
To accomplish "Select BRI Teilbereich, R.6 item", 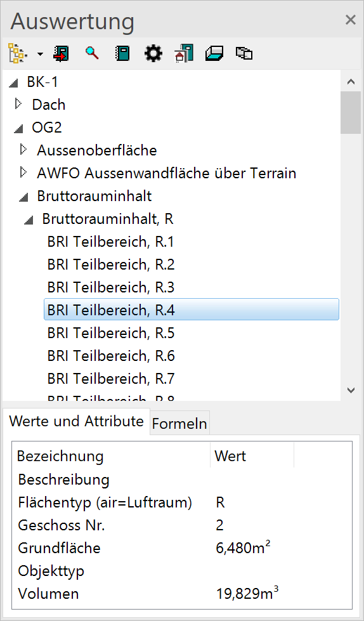I will pos(111,356).
